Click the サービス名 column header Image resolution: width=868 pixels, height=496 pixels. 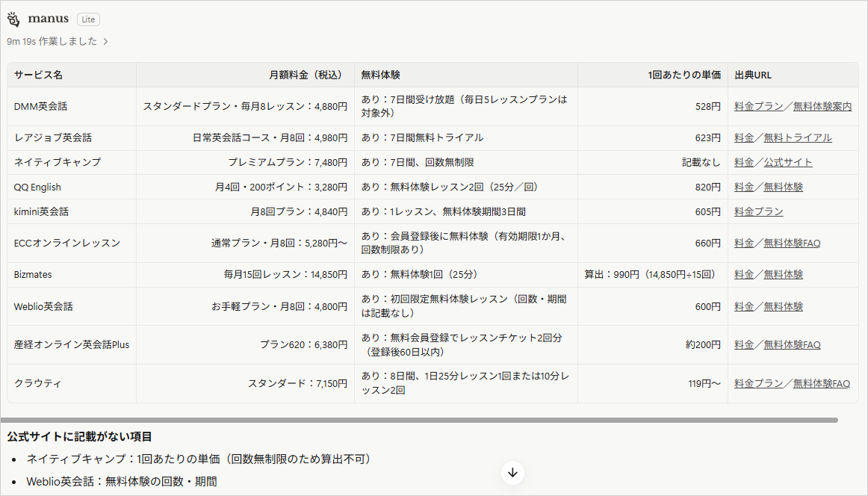pyautogui.click(x=72, y=75)
